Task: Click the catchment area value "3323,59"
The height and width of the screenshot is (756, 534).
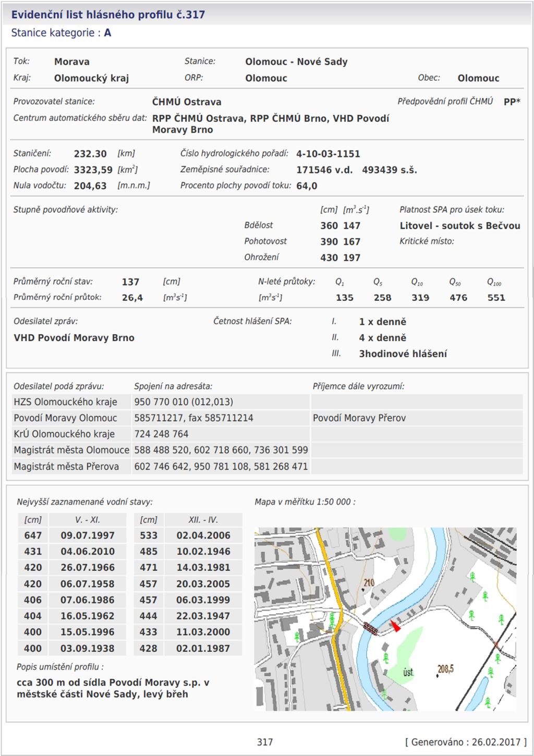Action: 93,170
